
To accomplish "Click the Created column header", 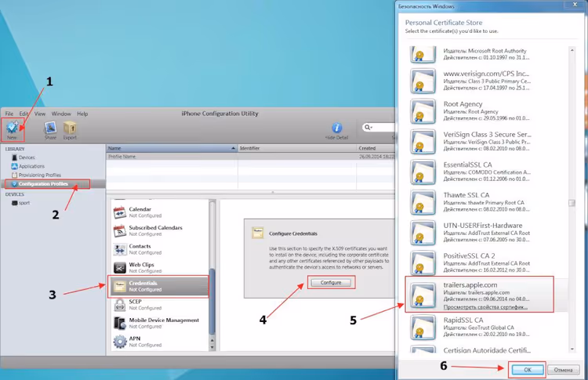I will 376,148.
